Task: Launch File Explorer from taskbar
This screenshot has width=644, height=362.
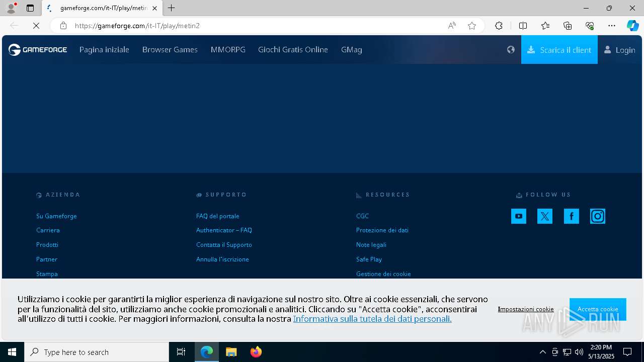Action: [231, 352]
